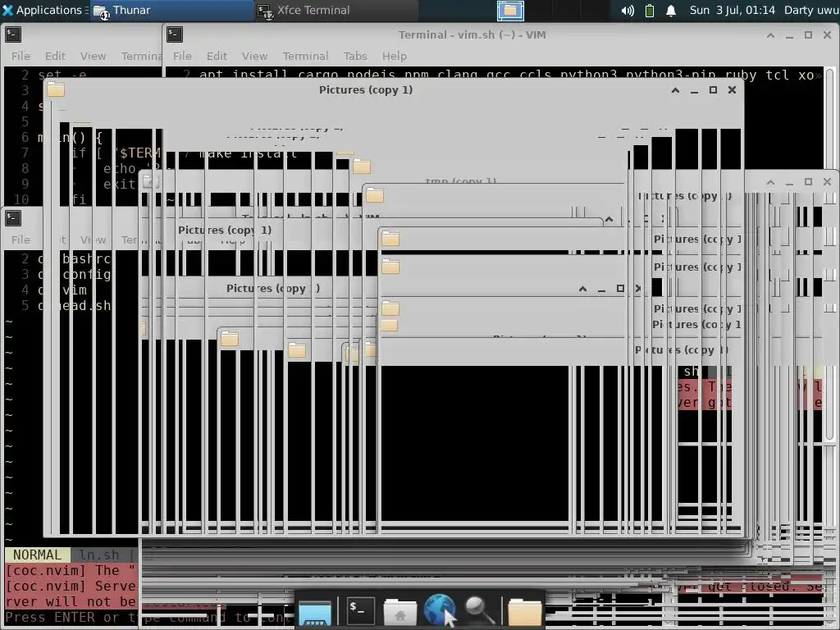Open File menu in vim.sh terminal window
The image size is (840, 630).
point(182,56)
